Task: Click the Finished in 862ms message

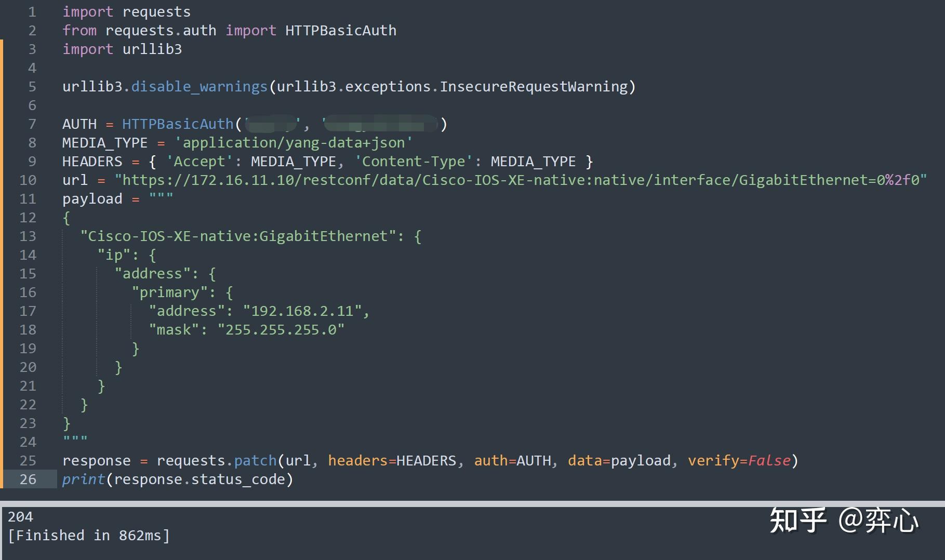Action: (x=88, y=535)
